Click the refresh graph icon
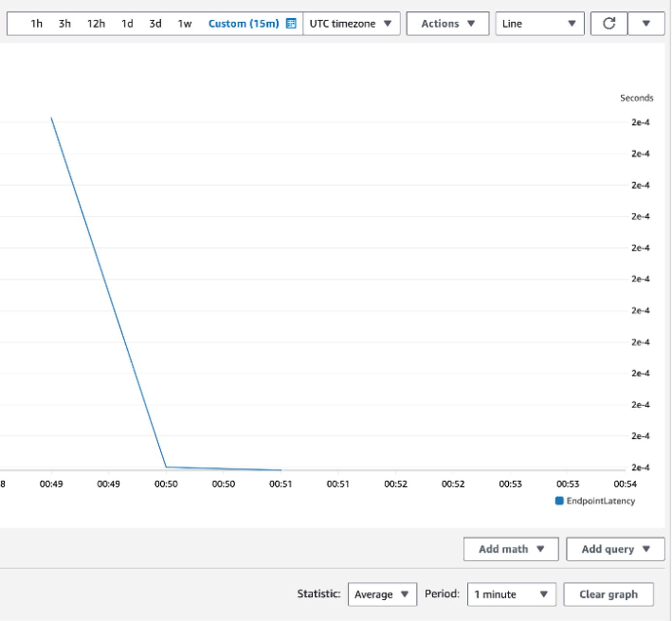 coord(609,22)
